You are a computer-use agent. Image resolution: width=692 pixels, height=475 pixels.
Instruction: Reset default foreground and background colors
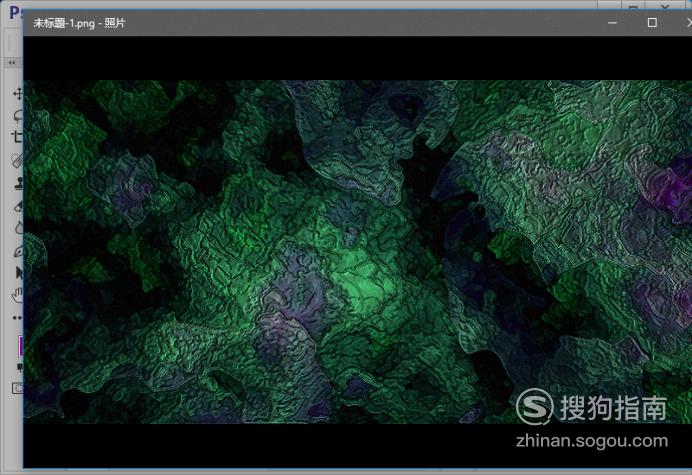tap(19, 367)
